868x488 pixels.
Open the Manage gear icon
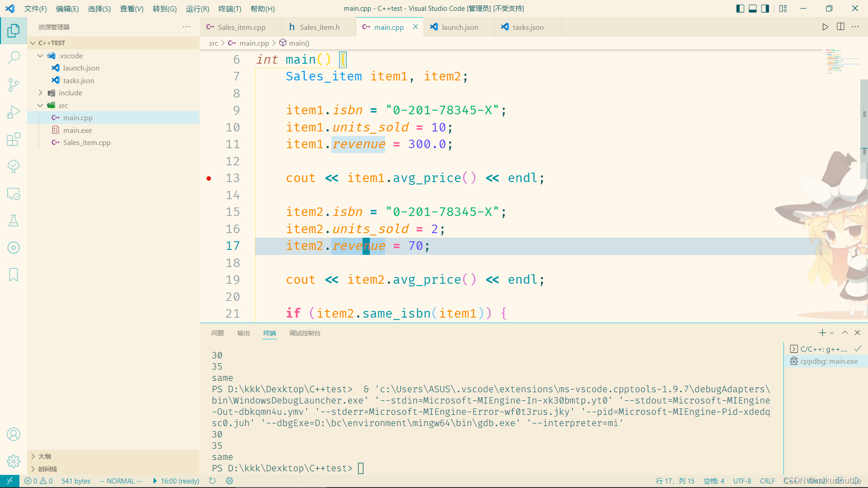click(x=14, y=461)
